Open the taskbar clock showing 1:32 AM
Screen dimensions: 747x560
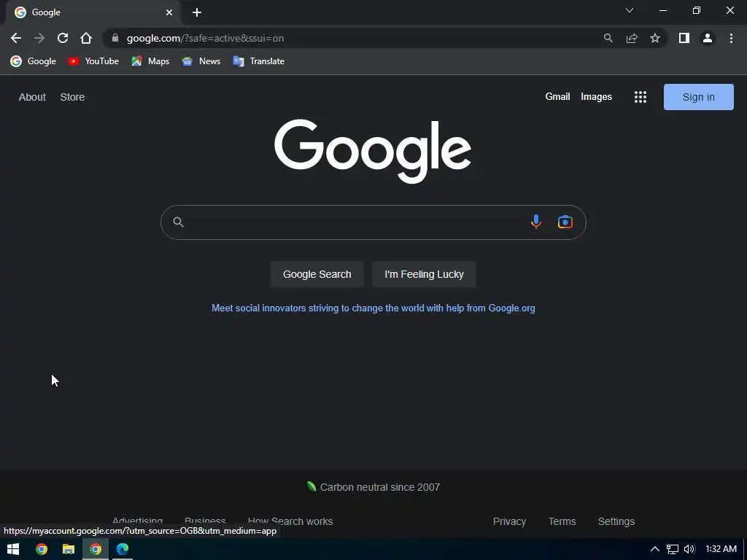(x=721, y=549)
